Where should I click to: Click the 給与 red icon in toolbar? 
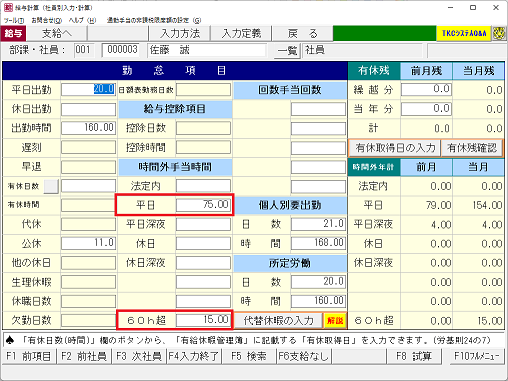click(x=14, y=33)
